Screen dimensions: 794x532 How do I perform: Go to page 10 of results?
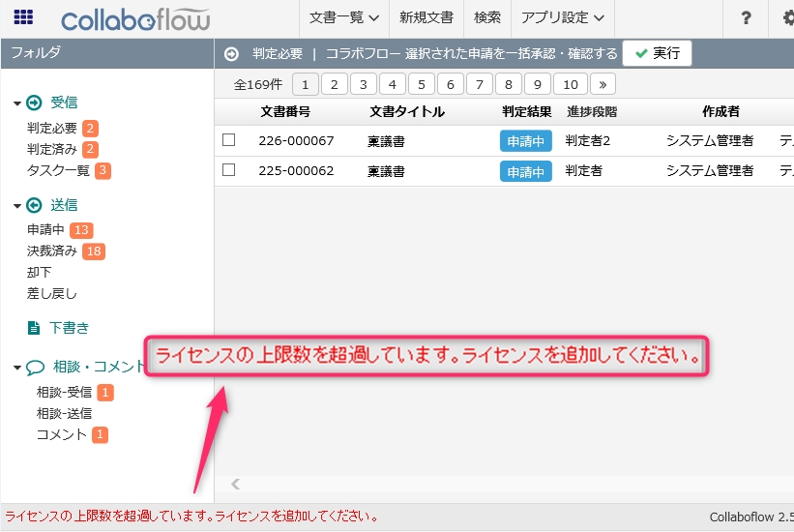pos(571,84)
